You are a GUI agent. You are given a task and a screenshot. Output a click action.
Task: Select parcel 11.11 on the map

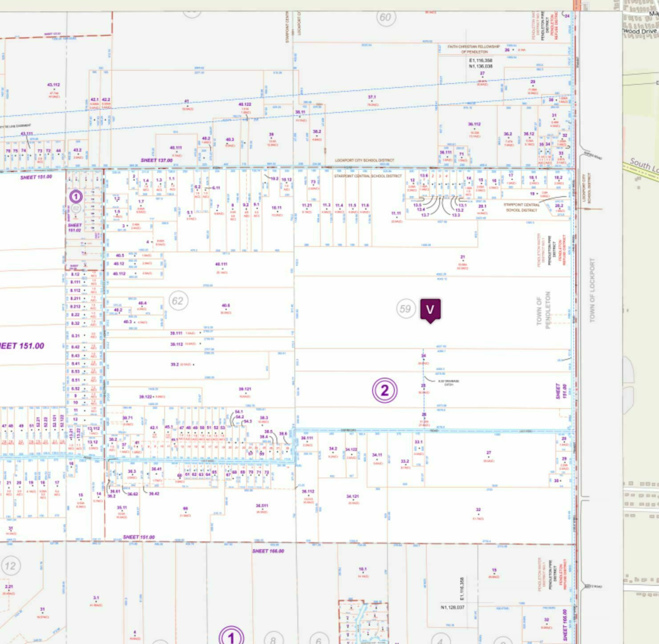(396, 214)
